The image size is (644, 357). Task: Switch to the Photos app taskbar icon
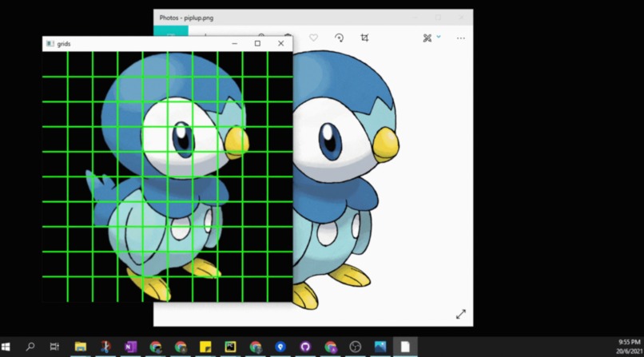click(x=380, y=347)
